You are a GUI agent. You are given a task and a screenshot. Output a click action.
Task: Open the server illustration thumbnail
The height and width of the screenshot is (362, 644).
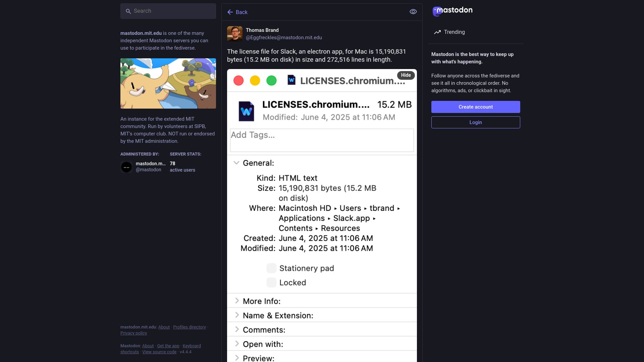(168, 83)
